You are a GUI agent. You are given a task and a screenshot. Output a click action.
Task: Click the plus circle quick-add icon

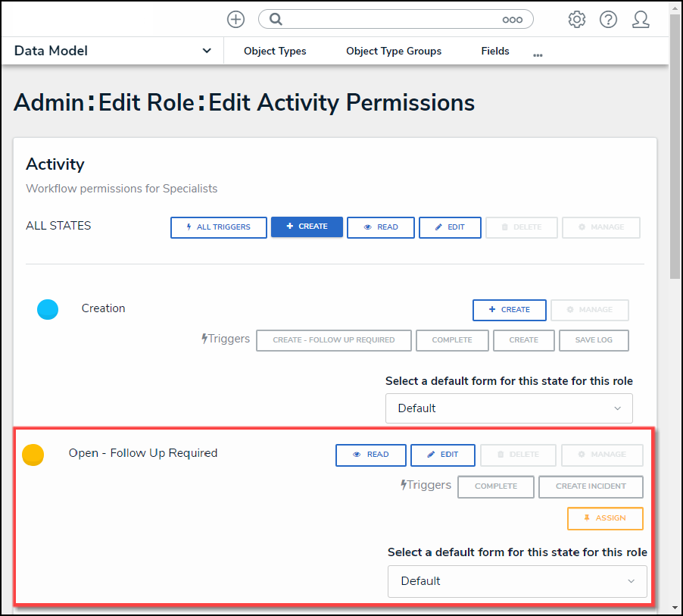[x=235, y=20]
